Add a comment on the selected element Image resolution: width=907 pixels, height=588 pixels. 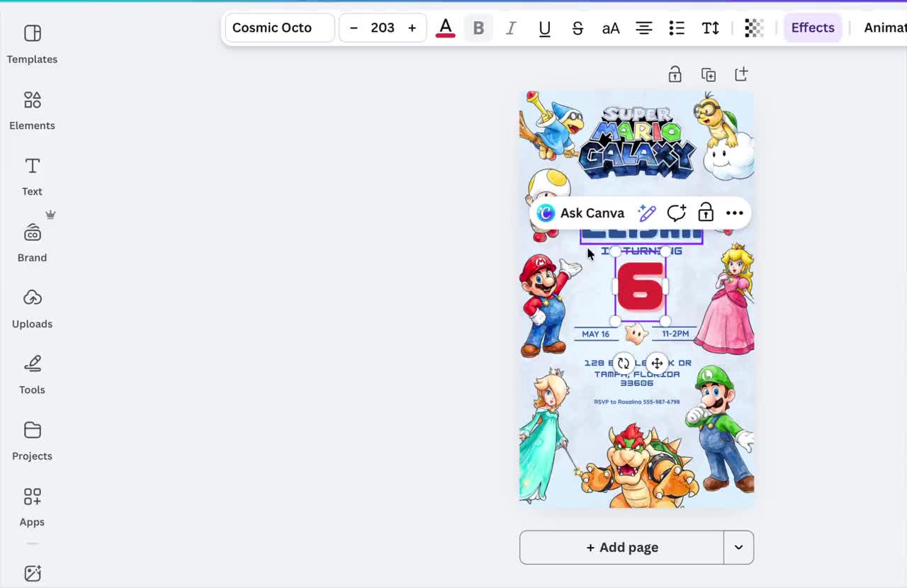point(676,213)
